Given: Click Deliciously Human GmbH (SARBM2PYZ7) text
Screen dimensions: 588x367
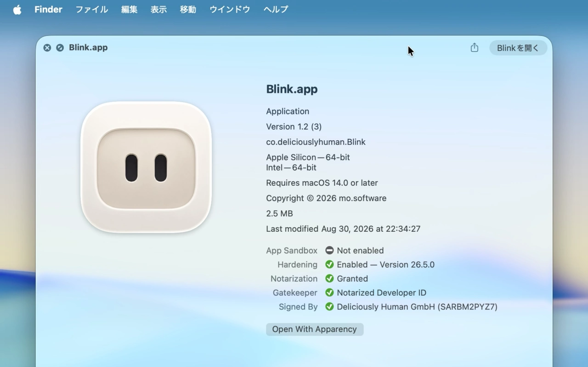Looking at the screenshot, I should pyautogui.click(x=417, y=307).
